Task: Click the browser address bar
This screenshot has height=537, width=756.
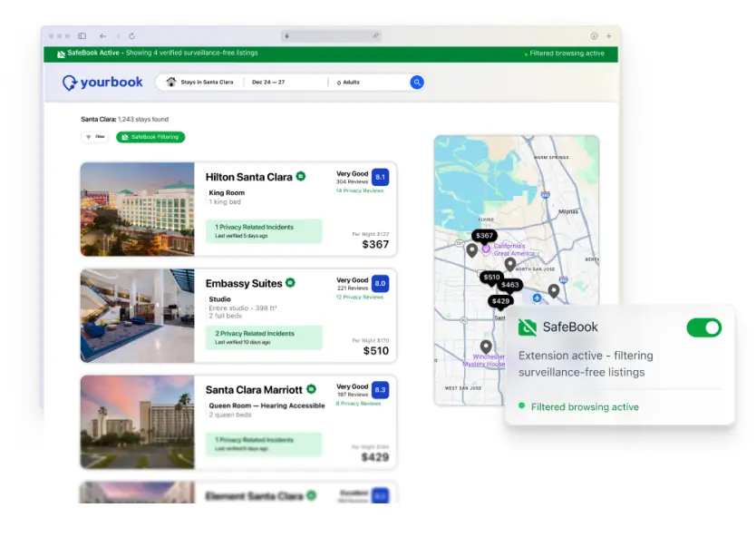Action: (x=331, y=35)
